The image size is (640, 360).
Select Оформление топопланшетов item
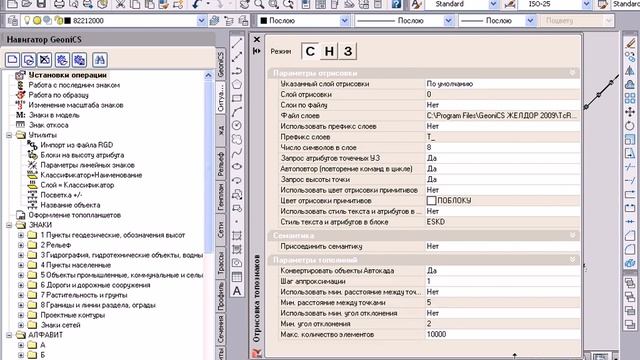pyautogui.click(x=74, y=215)
